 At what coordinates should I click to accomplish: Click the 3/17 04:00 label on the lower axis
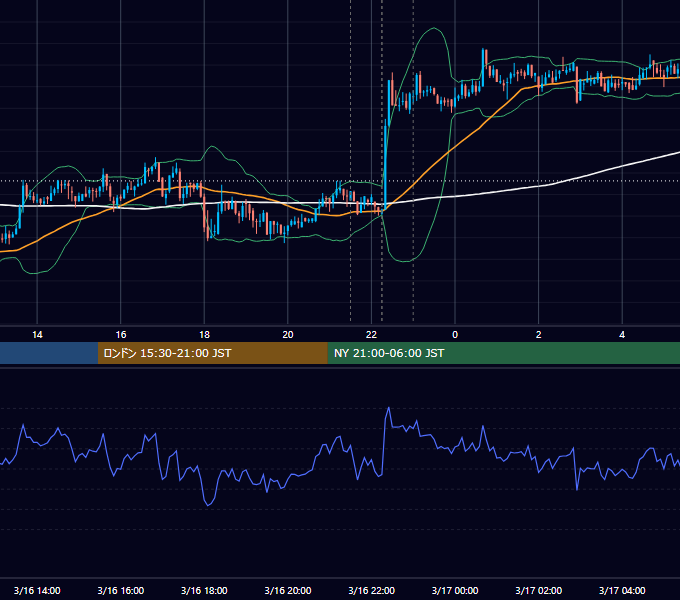click(x=622, y=590)
